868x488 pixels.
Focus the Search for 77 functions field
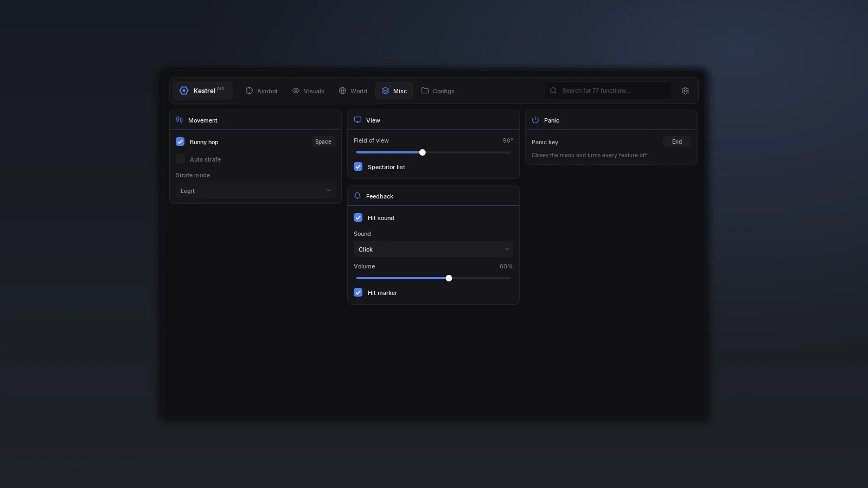608,91
